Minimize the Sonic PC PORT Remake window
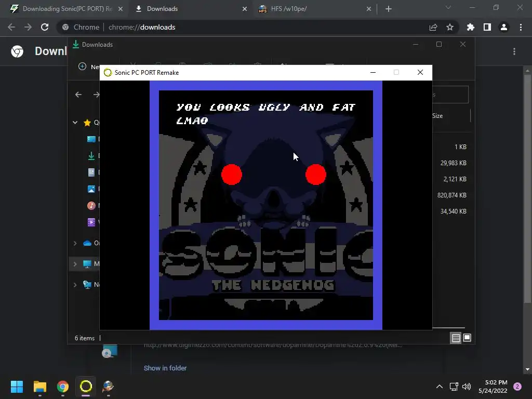This screenshot has height=399, width=532. coord(373,73)
